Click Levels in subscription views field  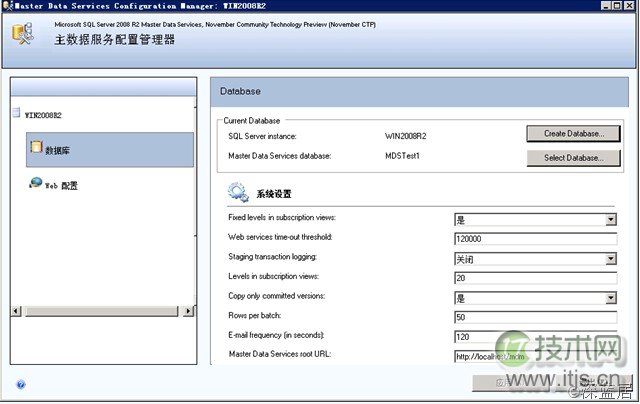[536, 278]
